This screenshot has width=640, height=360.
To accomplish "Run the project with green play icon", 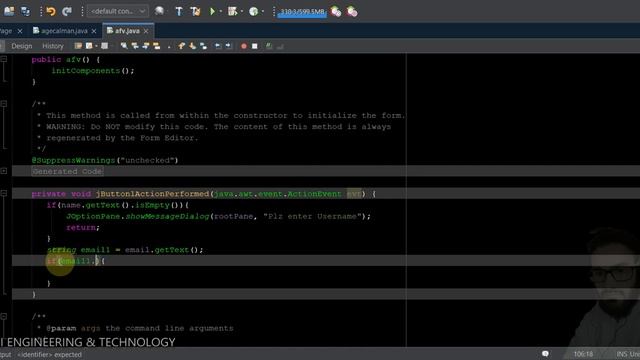I will pos(212,11).
